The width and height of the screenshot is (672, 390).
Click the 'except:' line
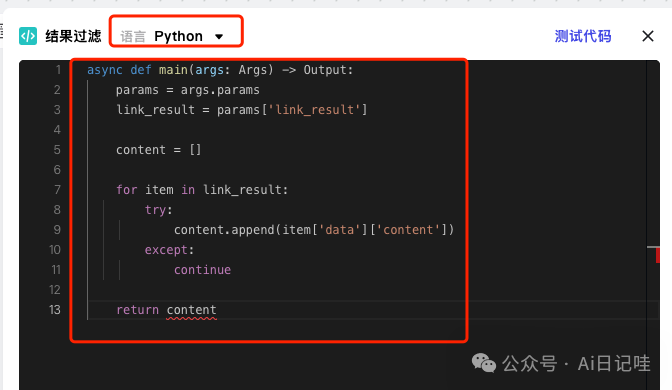[x=169, y=249]
